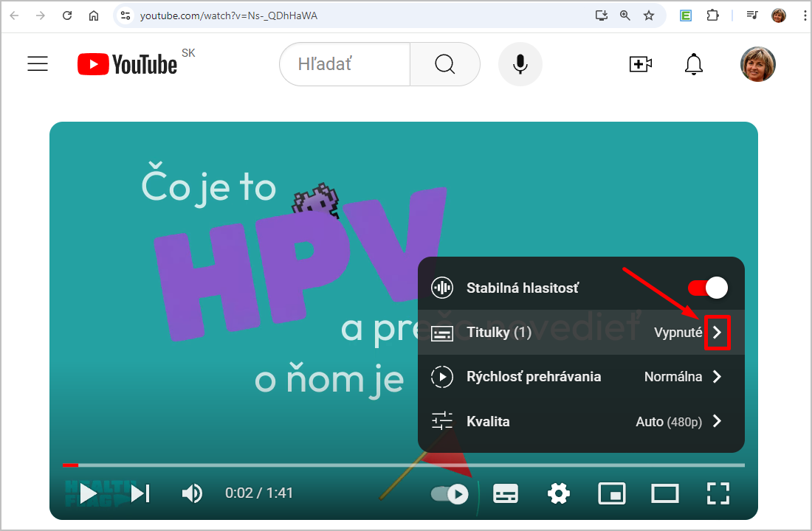
Task: Close the settings gear menu
Action: (559, 493)
